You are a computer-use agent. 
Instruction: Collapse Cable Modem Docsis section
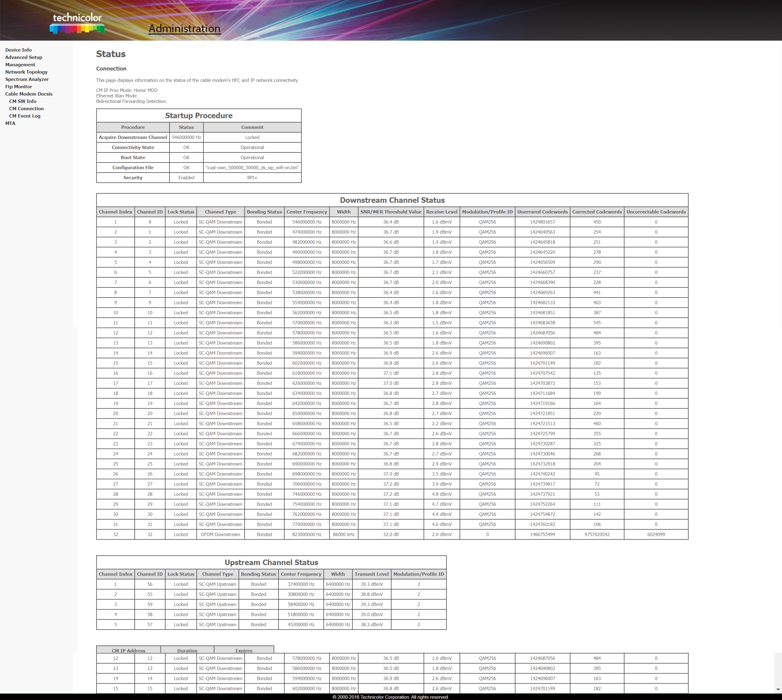(x=29, y=94)
